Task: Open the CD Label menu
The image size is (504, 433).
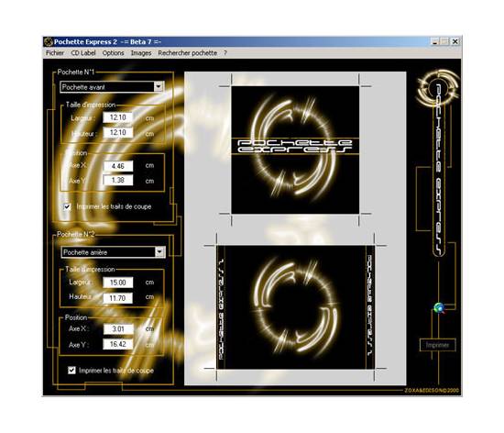Action: tap(83, 53)
